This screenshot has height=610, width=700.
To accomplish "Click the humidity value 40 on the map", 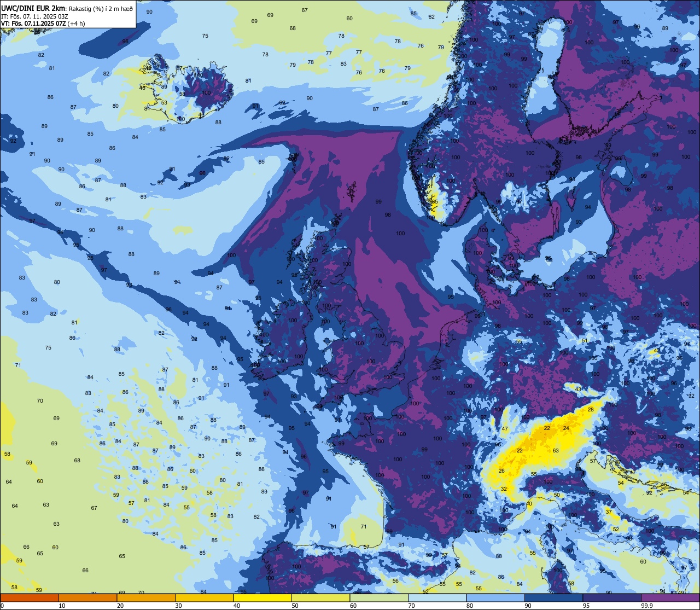I will [x=529, y=504].
